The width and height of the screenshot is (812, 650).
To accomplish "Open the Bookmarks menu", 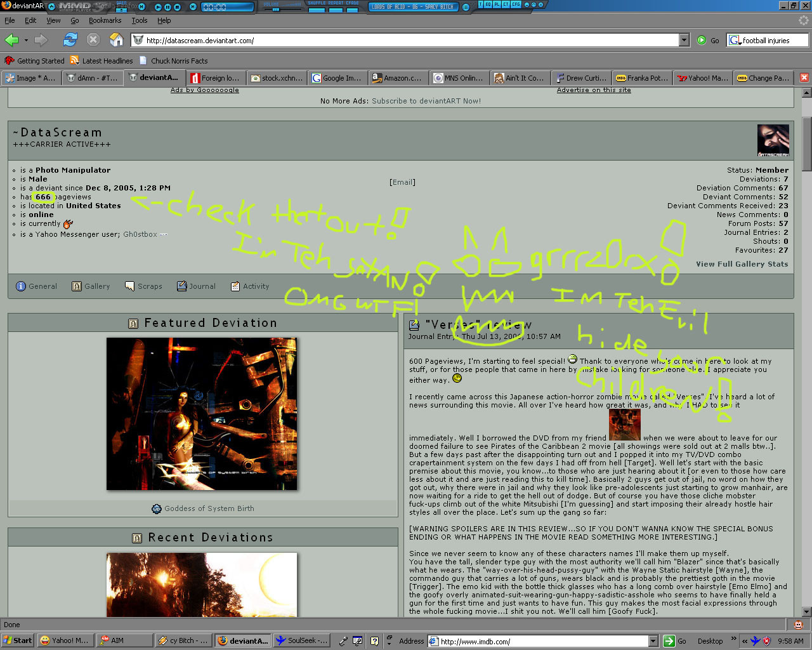I will [x=105, y=20].
